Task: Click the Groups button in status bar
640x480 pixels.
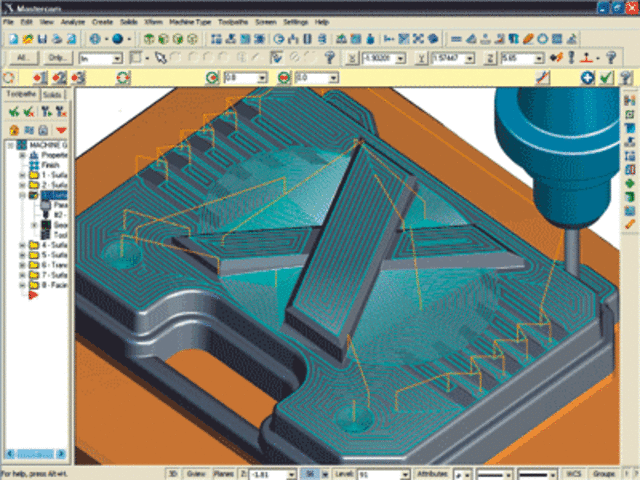Action: (x=603, y=474)
